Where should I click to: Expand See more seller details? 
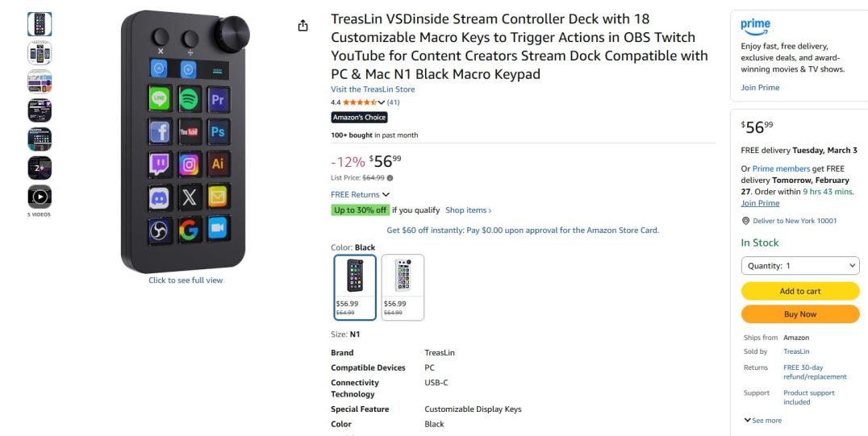pos(762,420)
